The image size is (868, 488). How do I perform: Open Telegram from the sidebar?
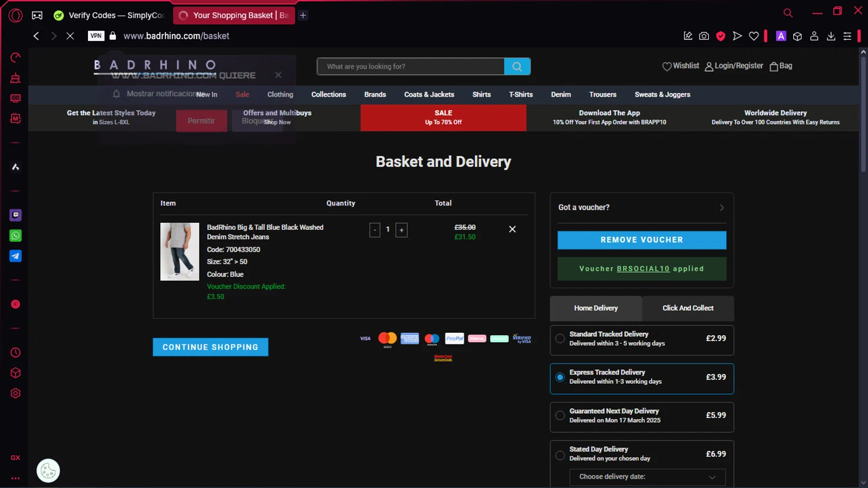click(x=16, y=256)
